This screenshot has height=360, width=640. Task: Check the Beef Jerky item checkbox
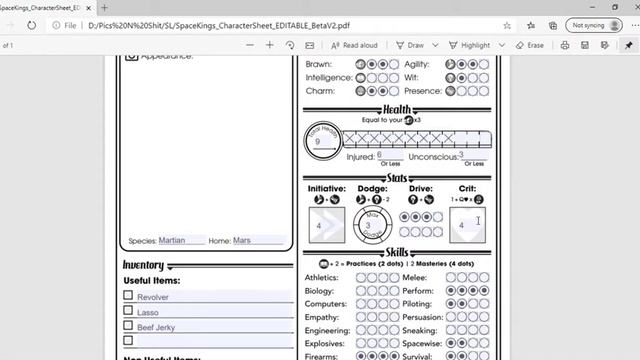click(x=128, y=325)
